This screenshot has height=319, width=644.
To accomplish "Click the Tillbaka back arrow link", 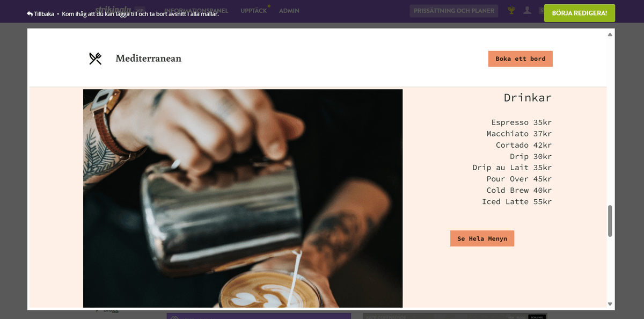I will coord(40,13).
